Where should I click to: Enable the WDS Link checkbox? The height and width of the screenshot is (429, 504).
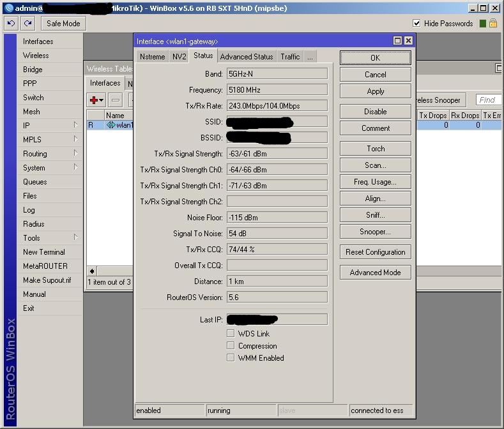(231, 333)
